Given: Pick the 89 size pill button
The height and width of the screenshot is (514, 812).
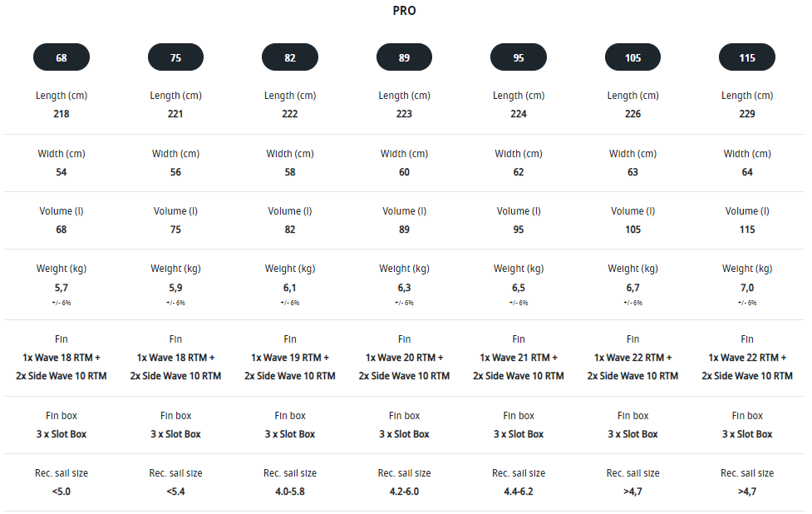Looking at the screenshot, I should (404, 57).
